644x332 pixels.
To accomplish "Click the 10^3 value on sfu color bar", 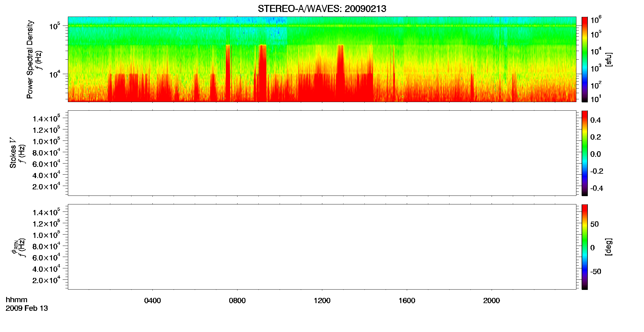I will (596, 68).
